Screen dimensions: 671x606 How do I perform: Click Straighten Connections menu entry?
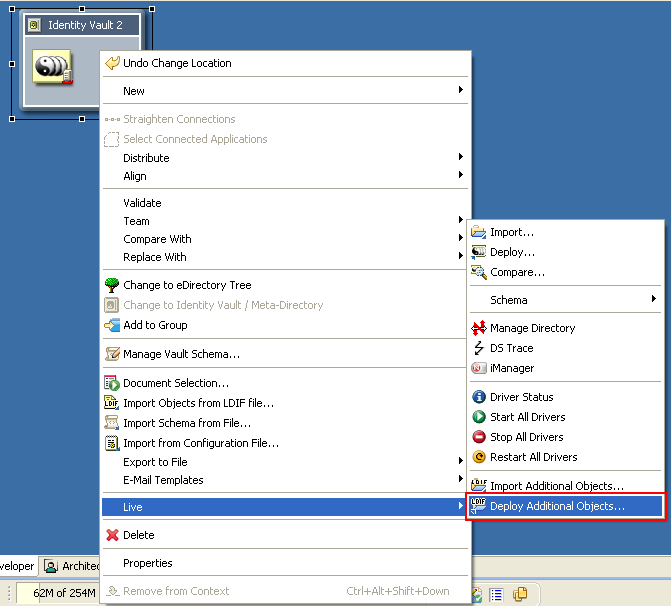coord(286,119)
